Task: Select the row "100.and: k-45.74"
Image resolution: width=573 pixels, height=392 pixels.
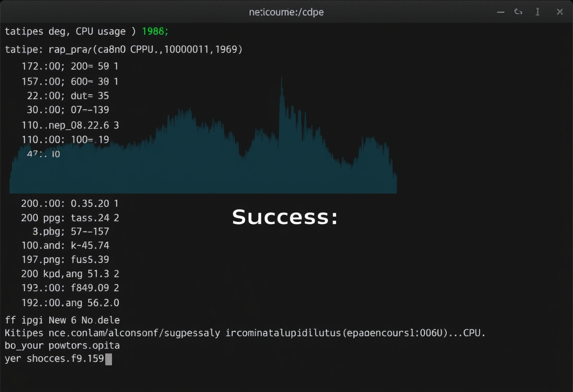Action: 65,245
